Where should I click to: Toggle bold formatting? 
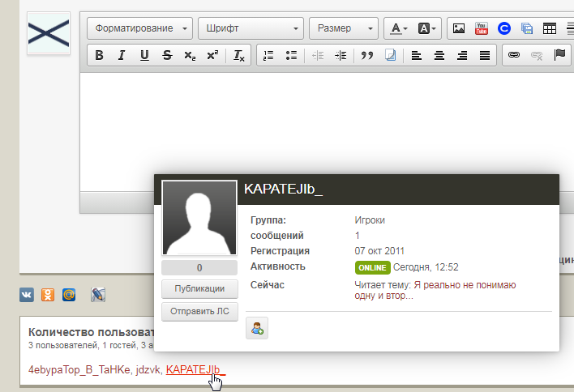click(99, 55)
